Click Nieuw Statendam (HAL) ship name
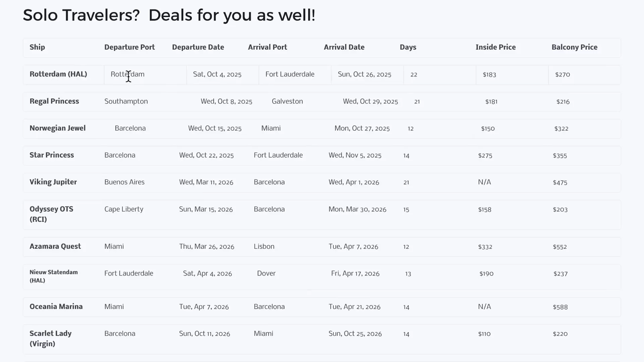This screenshot has width=644, height=362. click(x=54, y=276)
